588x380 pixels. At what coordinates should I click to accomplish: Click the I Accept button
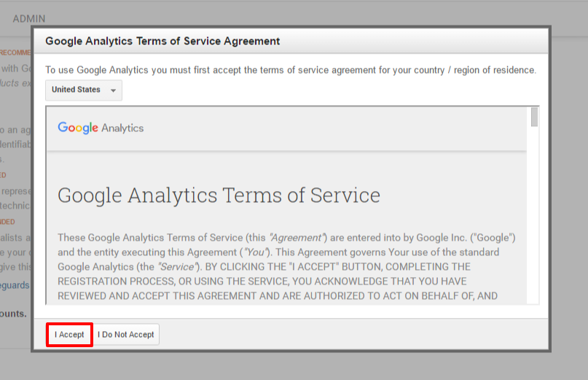[69, 335]
